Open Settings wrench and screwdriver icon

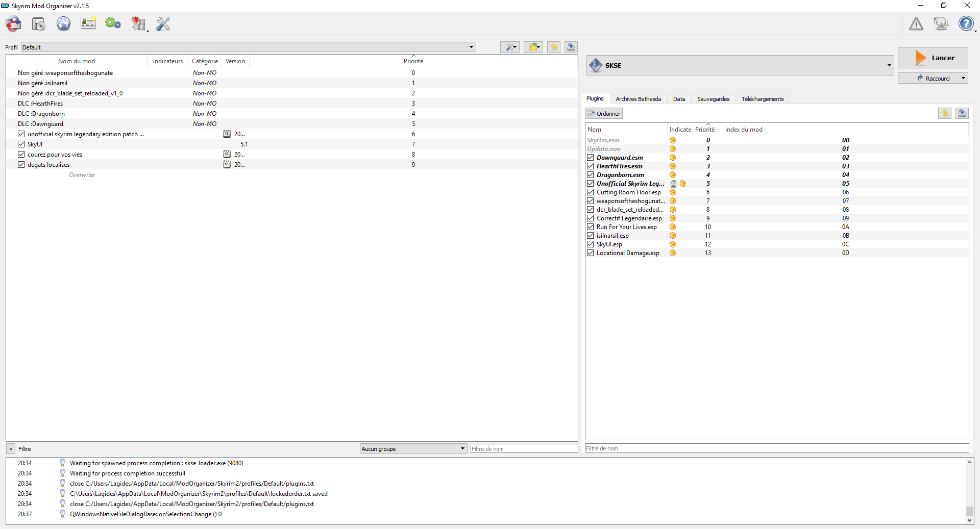coord(163,23)
